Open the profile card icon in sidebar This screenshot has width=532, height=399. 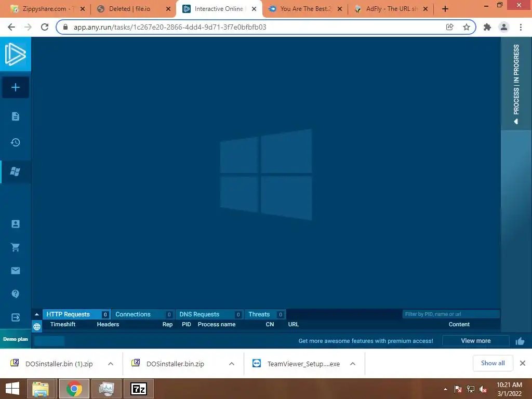15,223
